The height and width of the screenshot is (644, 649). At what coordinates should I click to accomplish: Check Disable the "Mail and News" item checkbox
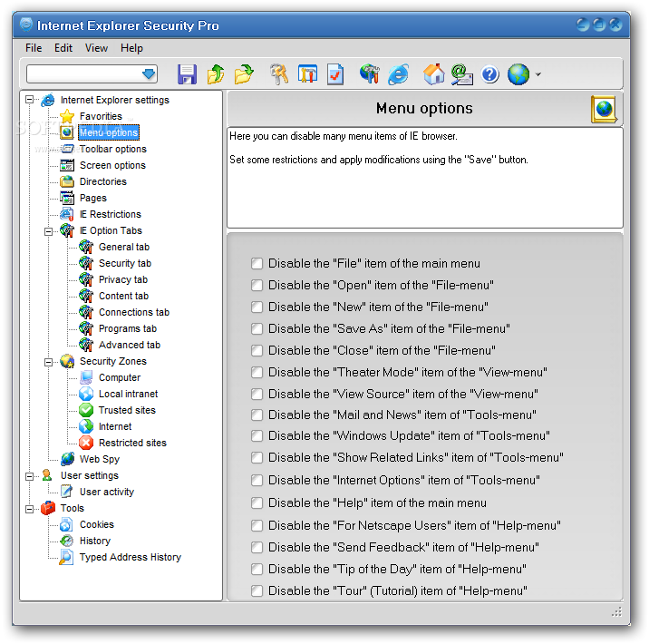pyautogui.click(x=257, y=415)
